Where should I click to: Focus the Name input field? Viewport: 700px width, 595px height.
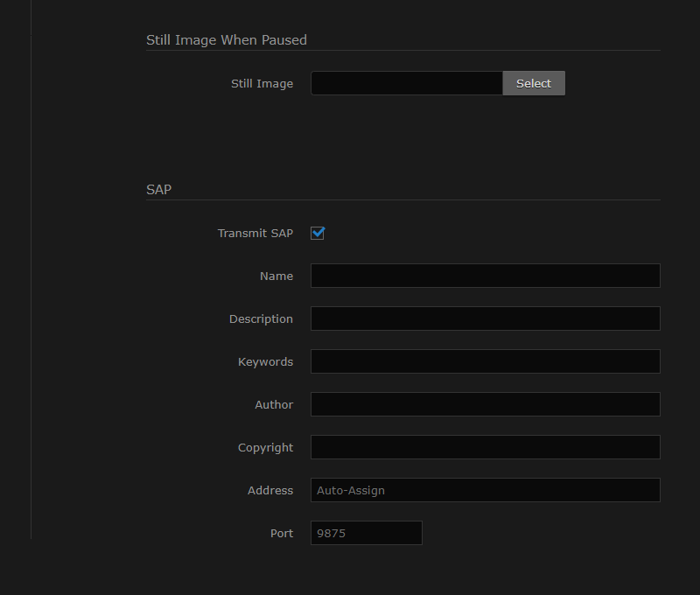(485, 275)
